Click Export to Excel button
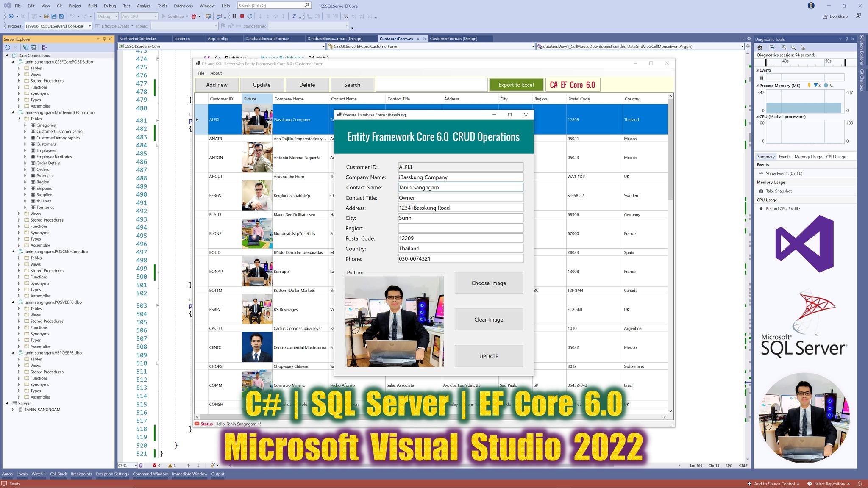Screen dimensions: 868x488 click(x=516, y=85)
